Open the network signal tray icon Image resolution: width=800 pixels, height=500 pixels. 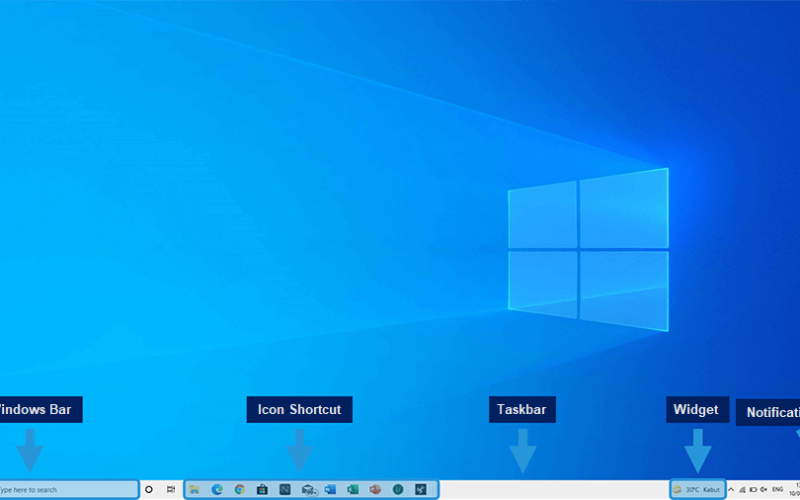click(x=742, y=489)
